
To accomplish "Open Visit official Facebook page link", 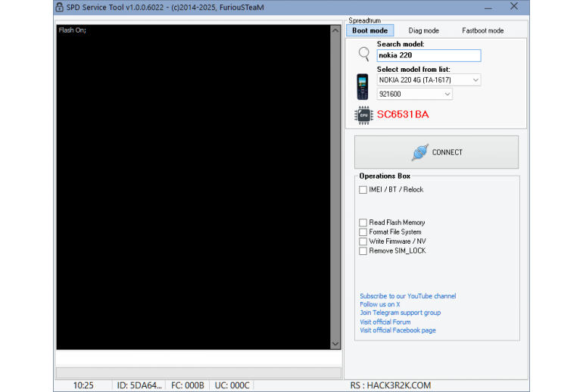I will coord(397,330).
